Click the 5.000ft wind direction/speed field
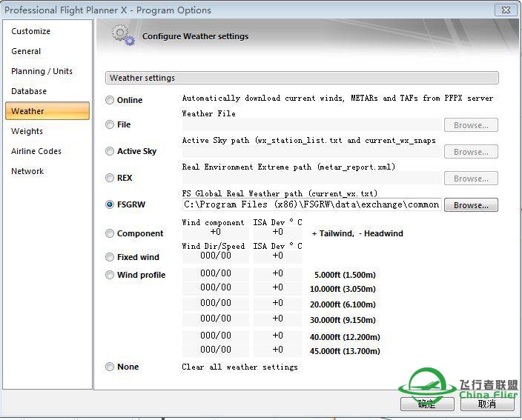 215,273
